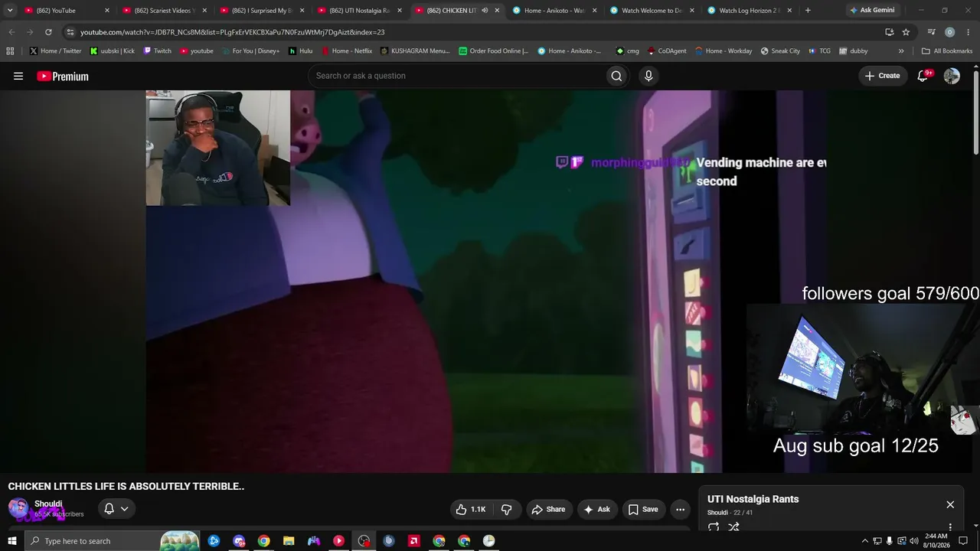Click the address bar URL

(x=232, y=32)
